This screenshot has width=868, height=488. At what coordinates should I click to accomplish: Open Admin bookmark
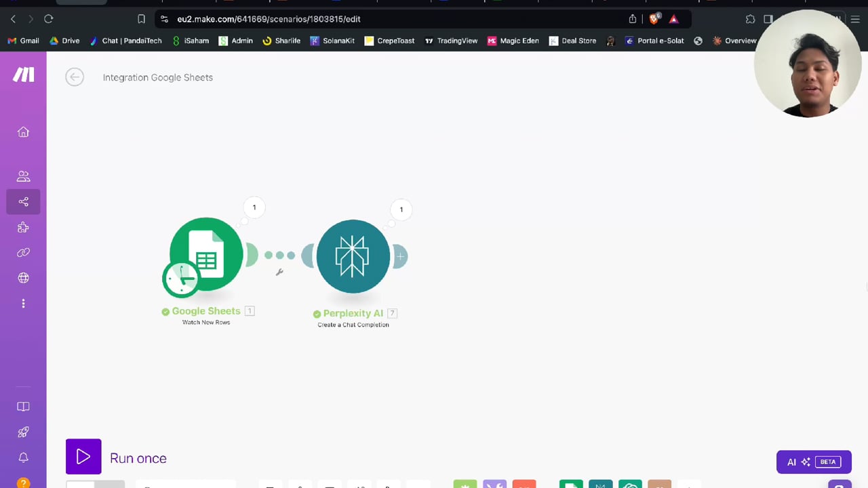click(x=236, y=41)
